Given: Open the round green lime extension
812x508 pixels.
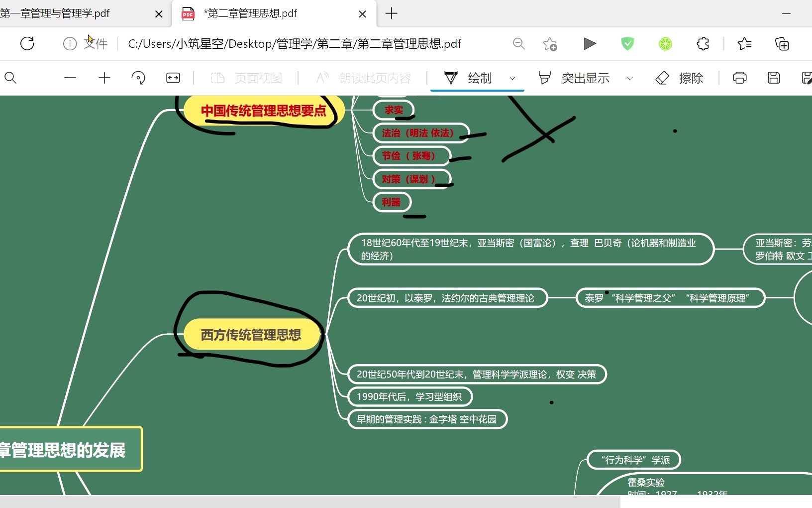Looking at the screenshot, I should tap(665, 44).
